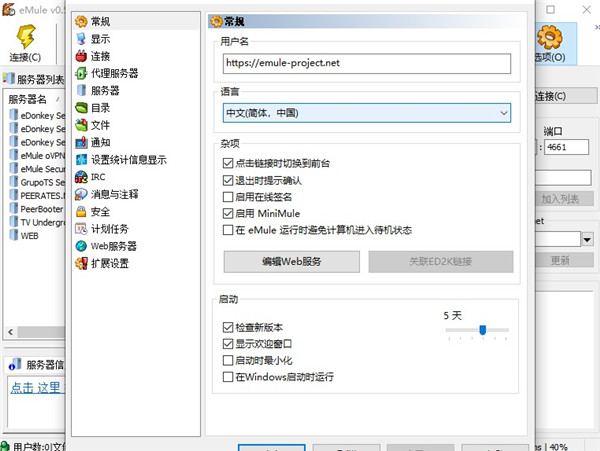Click the 服务器 tower icon in options
Screen dimensions: 600x451
click(x=81, y=90)
